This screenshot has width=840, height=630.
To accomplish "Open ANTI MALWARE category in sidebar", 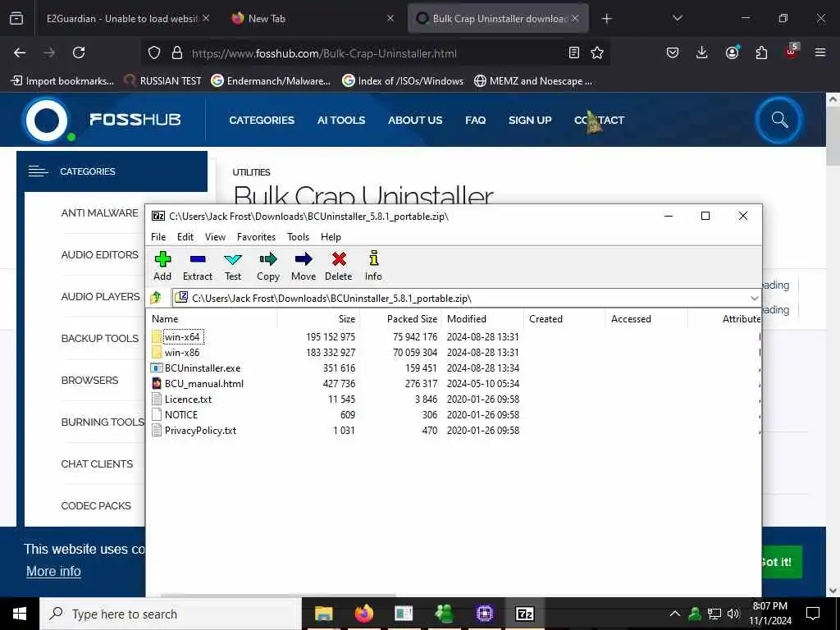I will pyautogui.click(x=99, y=212).
